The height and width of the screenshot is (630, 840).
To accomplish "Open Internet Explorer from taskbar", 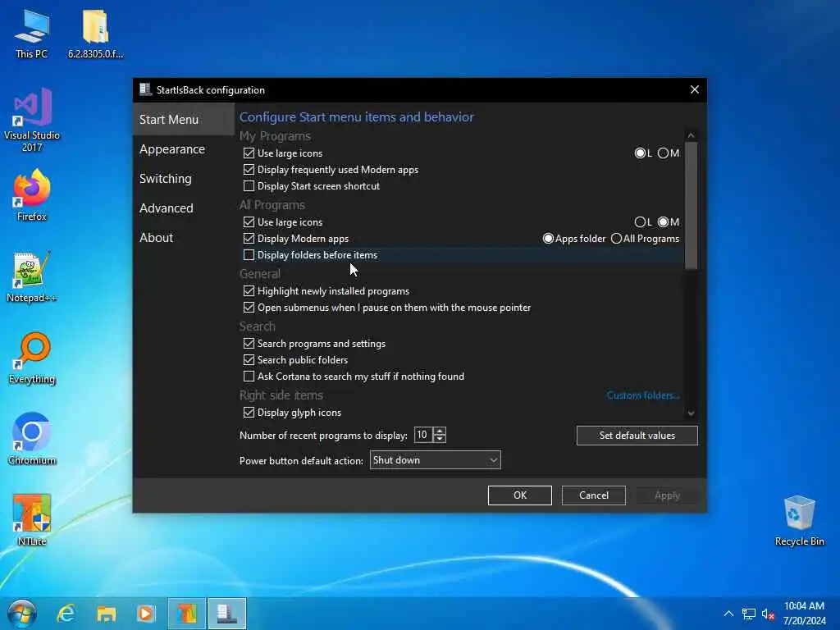I will 66,614.
